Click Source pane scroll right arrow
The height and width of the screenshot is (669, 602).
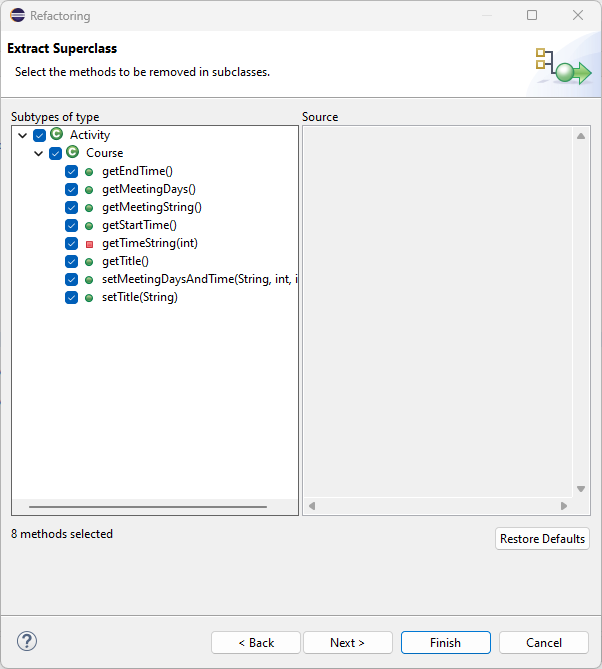(564, 506)
